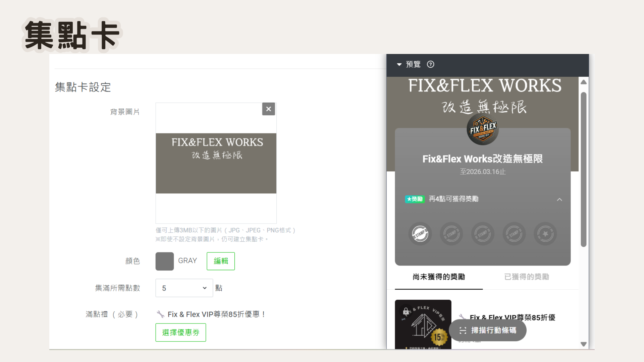Click the GRAY color swatch
Image resolution: width=644 pixels, height=362 pixels.
165,261
